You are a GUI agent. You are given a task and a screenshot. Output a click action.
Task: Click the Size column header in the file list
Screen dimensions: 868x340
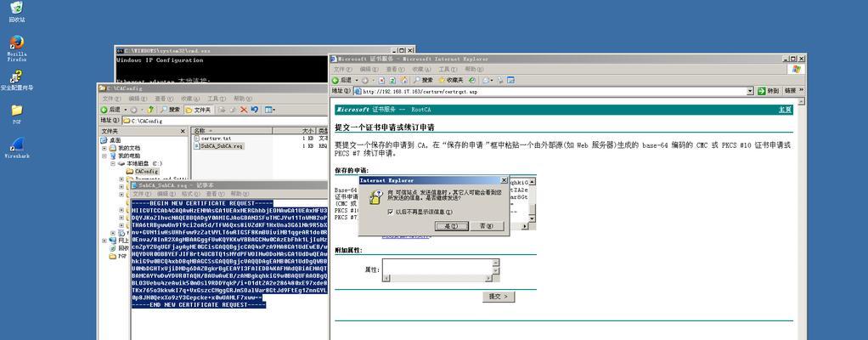tap(294, 131)
